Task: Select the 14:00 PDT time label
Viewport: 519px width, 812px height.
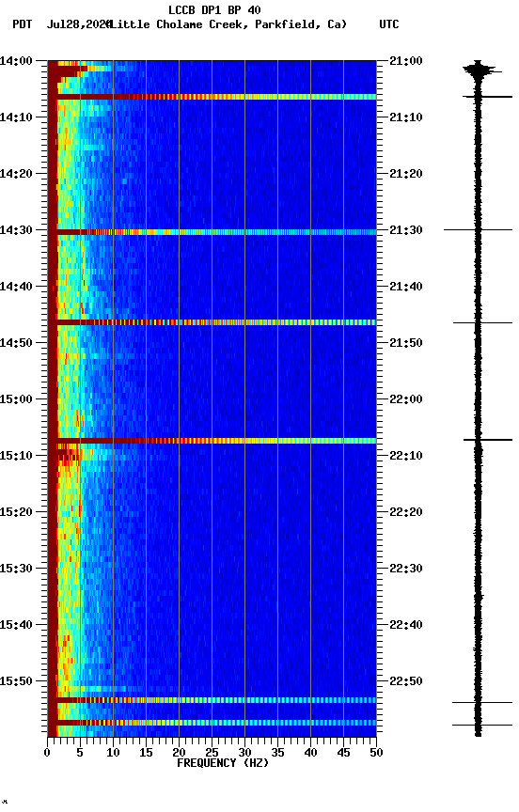Action: coord(16,60)
